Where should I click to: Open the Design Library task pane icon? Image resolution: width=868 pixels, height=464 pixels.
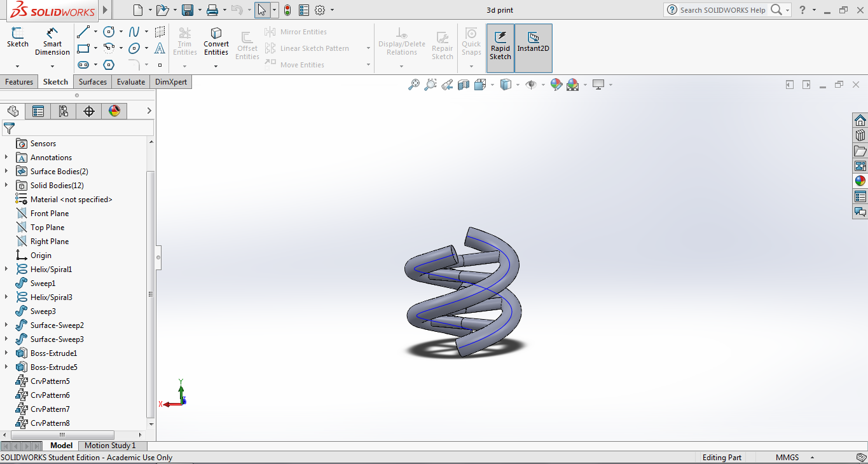click(x=860, y=135)
